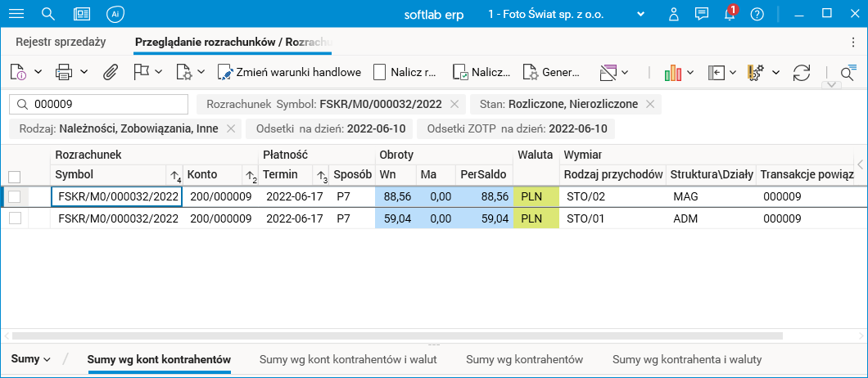Open the help question mark icon
This screenshot has height=378, width=868.
[x=757, y=14]
